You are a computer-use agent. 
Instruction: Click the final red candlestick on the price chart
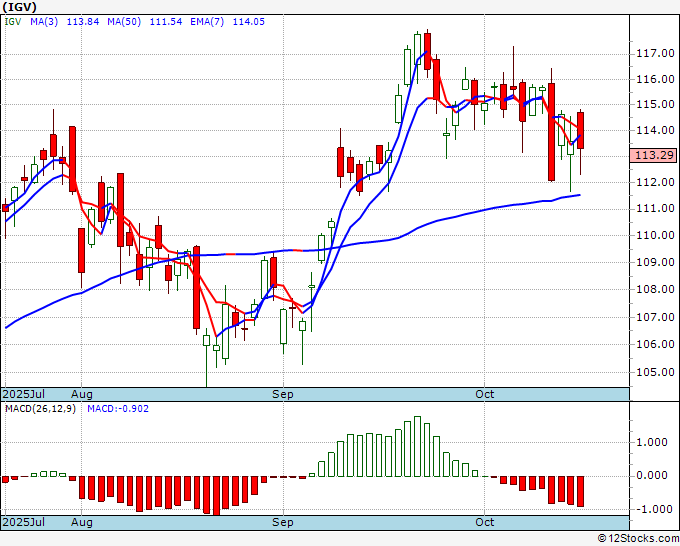pyautogui.click(x=580, y=131)
